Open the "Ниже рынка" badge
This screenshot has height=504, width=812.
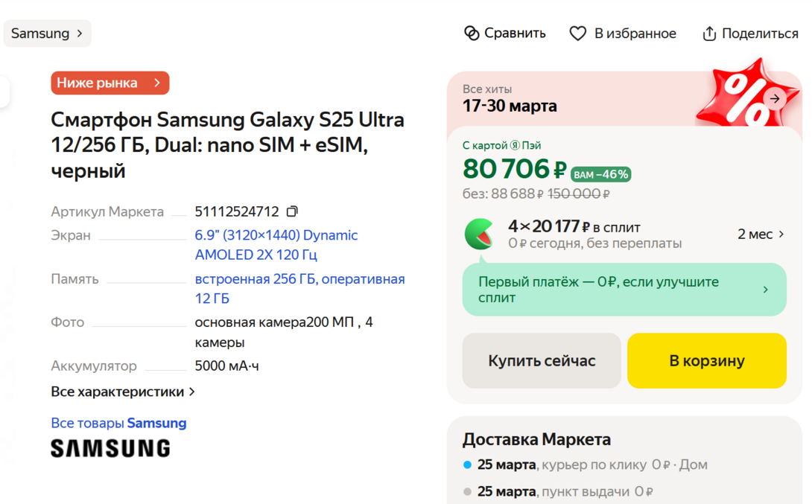point(110,83)
